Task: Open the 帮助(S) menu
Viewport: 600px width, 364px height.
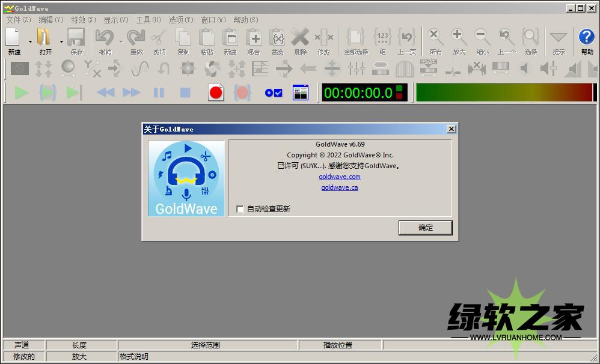Action: point(246,20)
